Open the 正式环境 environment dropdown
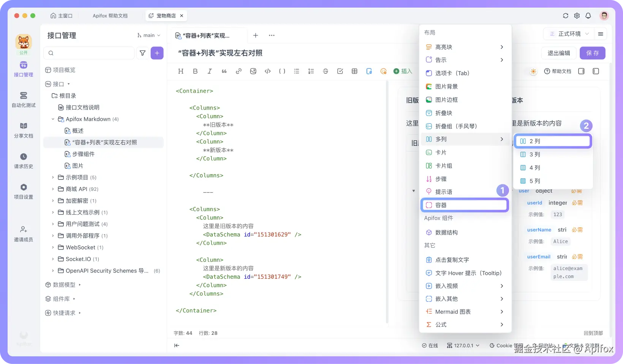This screenshot has width=623, height=364. [x=569, y=34]
